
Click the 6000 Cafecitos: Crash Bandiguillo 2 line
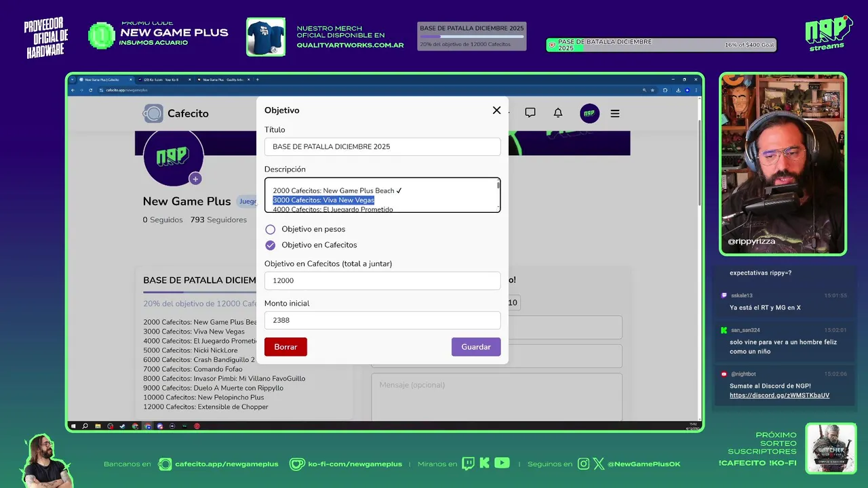tap(199, 360)
